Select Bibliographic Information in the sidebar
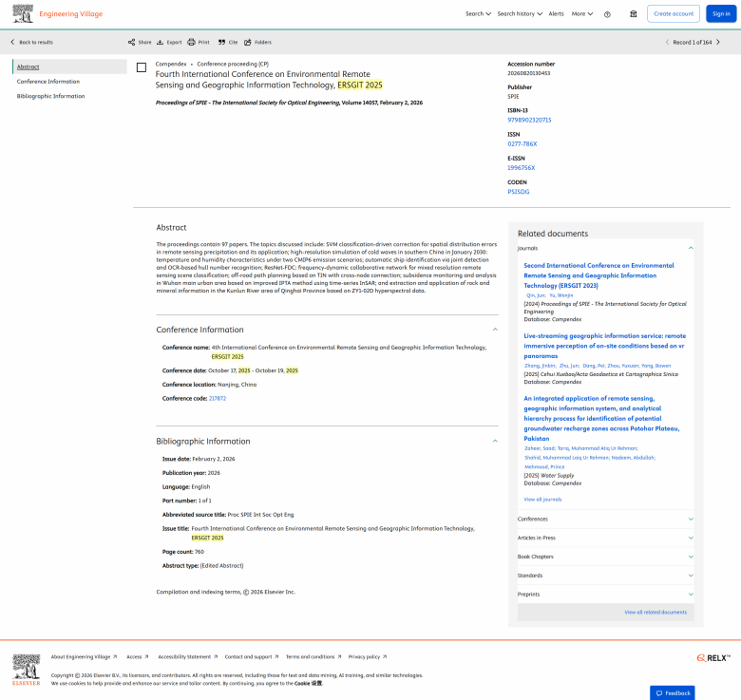This screenshot has height=700, width=741. (50, 96)
